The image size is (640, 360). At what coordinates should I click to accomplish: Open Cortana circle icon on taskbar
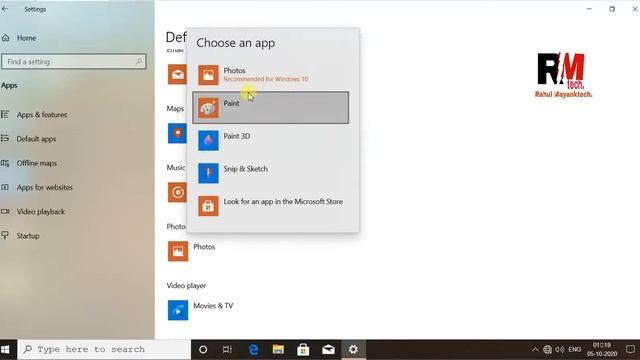coord(203,349)
